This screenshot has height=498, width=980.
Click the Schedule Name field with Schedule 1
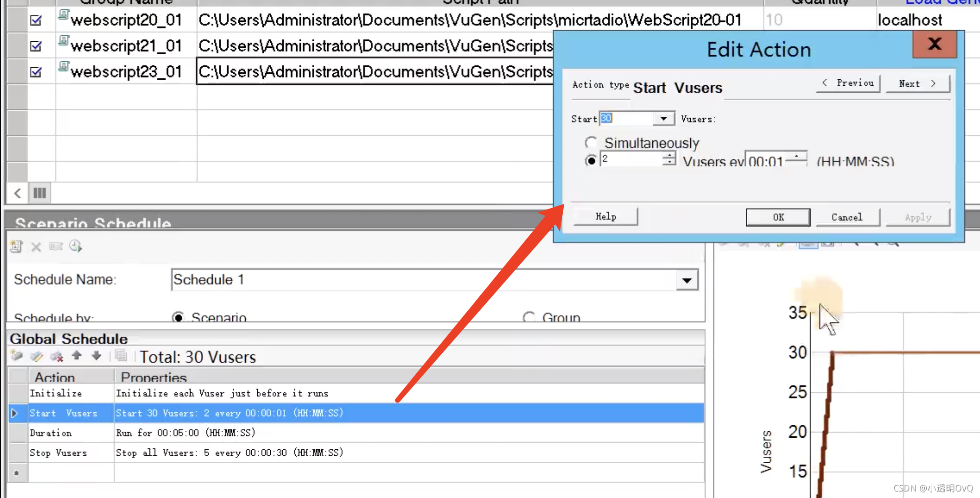(424, 280)
